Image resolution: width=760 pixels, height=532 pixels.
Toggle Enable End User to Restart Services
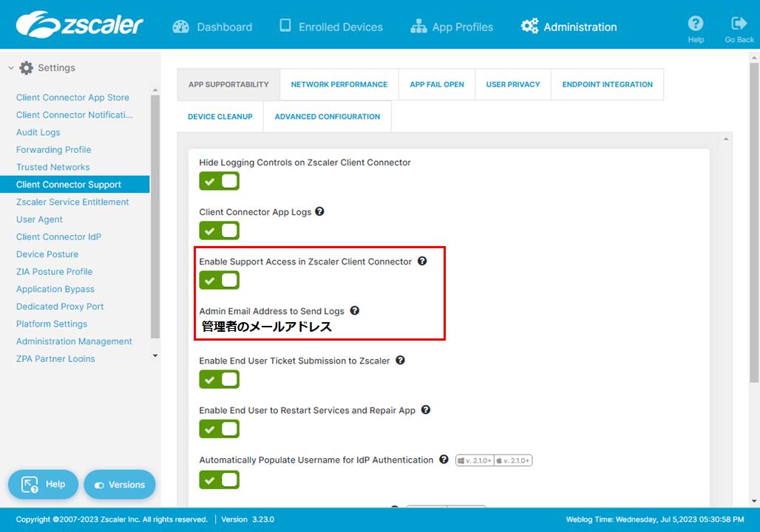219,429
